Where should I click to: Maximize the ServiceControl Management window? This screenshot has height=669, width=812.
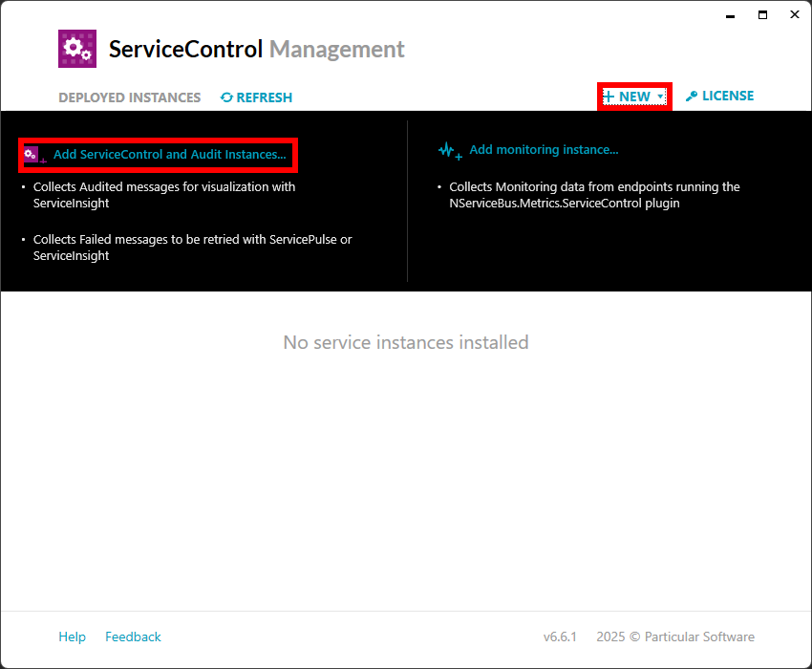763,15
